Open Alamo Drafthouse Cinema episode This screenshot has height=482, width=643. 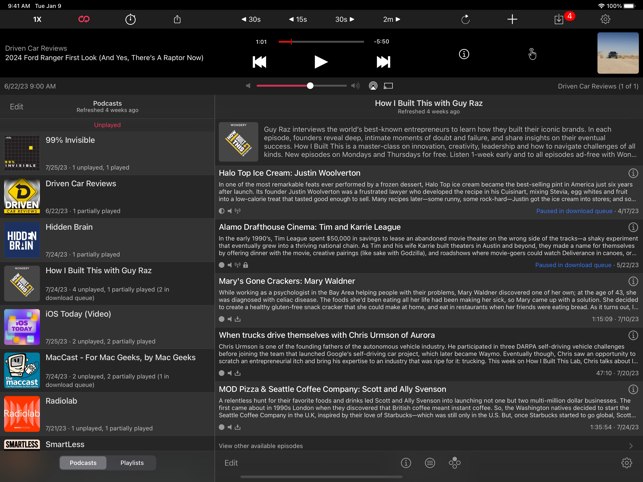[x=429, y=246]
